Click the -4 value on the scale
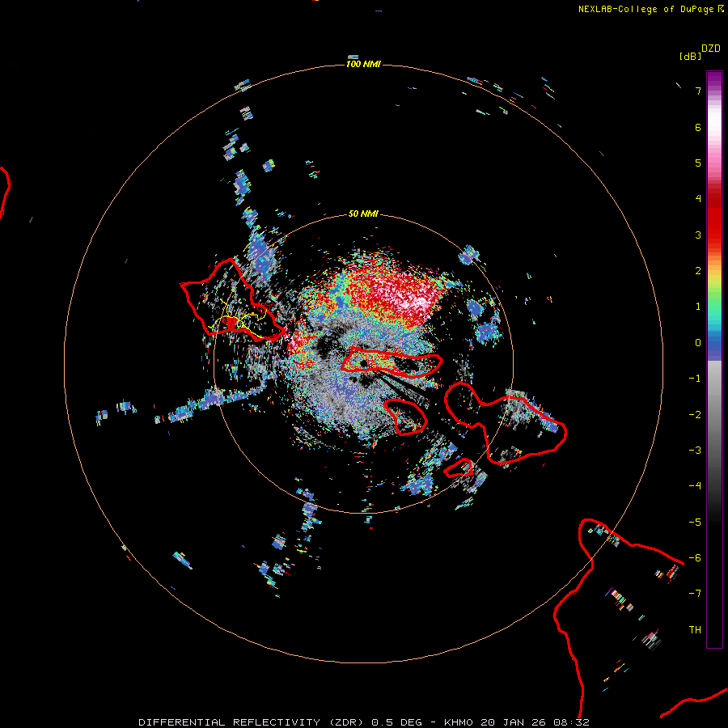 (x=695, y=486)
